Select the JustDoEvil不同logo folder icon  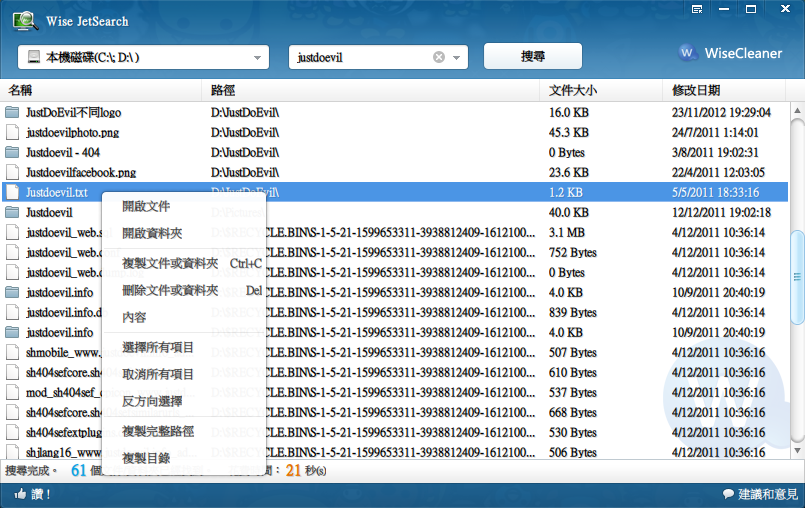point(12,112)
